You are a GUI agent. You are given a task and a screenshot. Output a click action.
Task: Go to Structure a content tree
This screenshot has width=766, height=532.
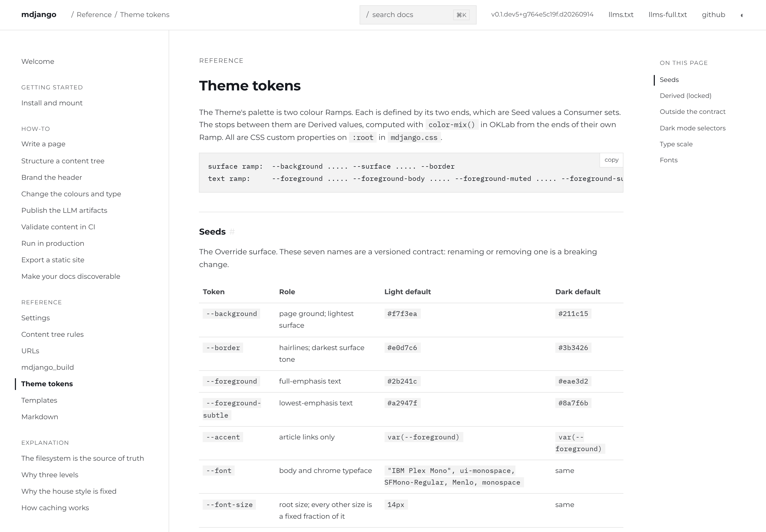[x=63, y=161]
